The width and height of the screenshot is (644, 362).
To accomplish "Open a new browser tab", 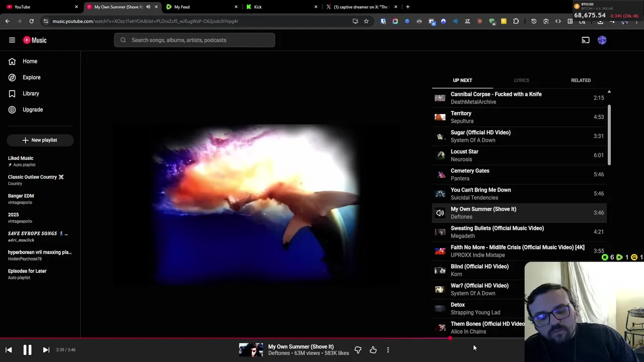I will [x=408, y=7].
